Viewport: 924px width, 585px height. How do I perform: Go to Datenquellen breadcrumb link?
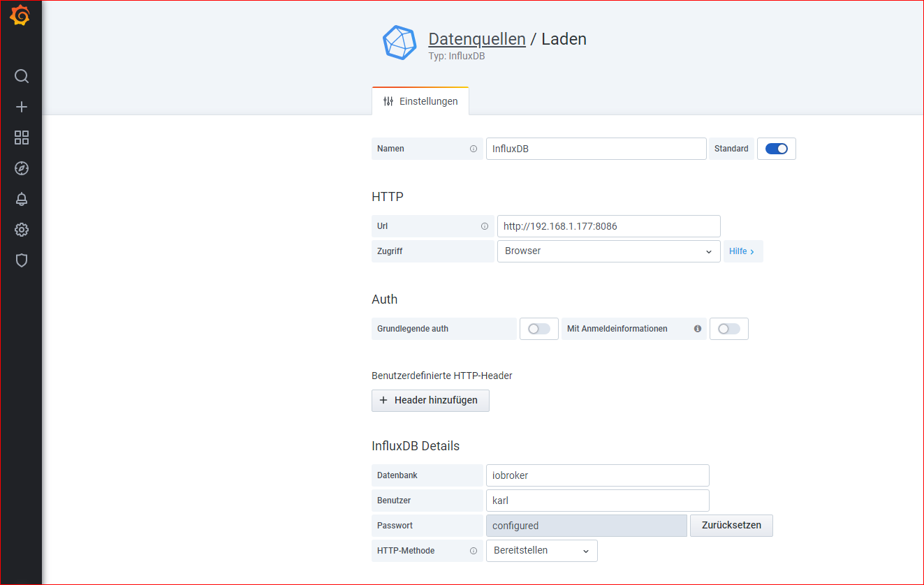(x=477, y=39)
